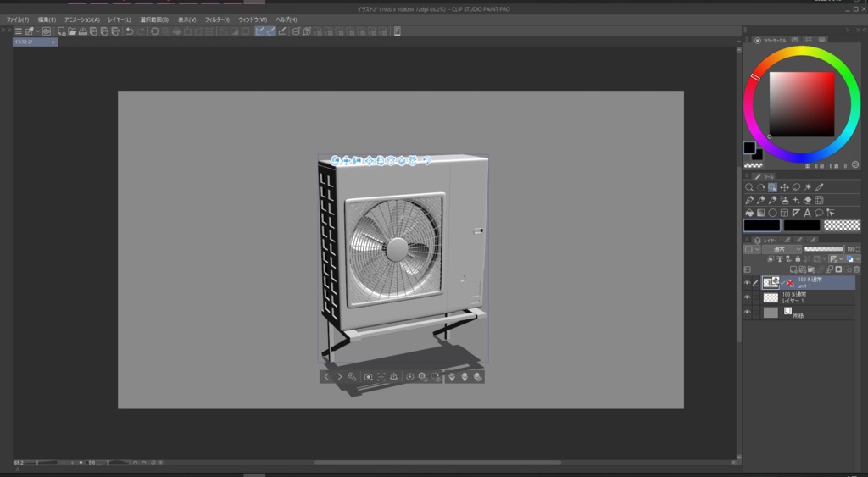Screen dimensions: 868x477
Task: Click the wrench settings icon on 3D launcher
Action: pyautogui.click(x=352, y=377)
